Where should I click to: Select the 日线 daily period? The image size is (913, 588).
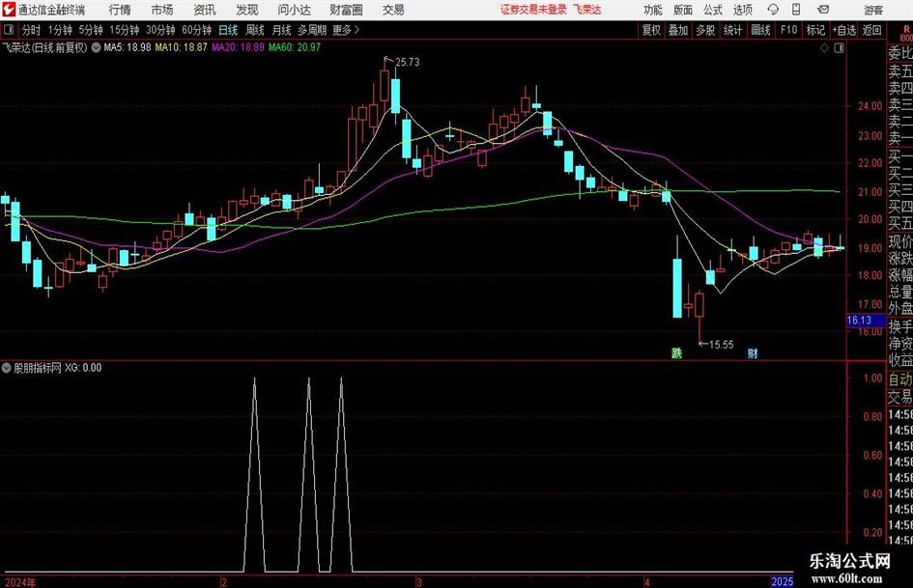click(x=228, y=30)
